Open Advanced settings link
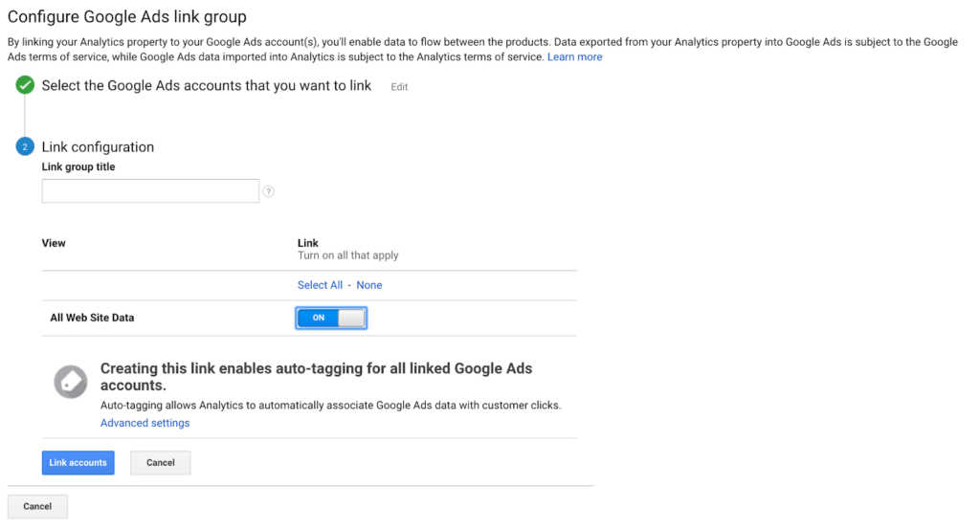 [145, 423]
